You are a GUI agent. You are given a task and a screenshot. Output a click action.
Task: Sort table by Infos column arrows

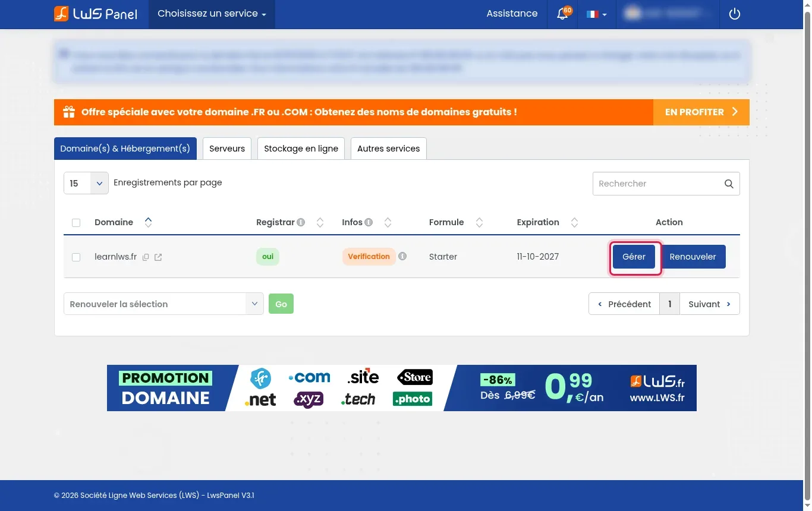coord(388,222)
